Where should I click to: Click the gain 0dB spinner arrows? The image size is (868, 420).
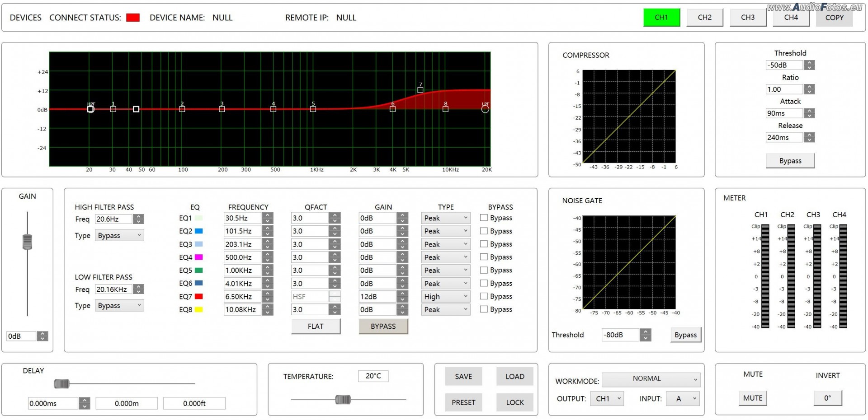pyautogui.click(x=42, y=336)
